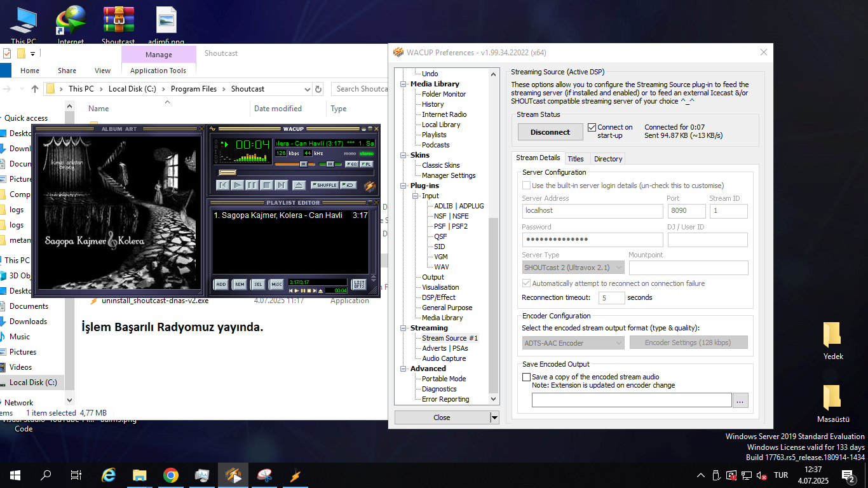Skip to next track in WACUP
The height and width of the screenshot is (488, 868).
point(281,185)
